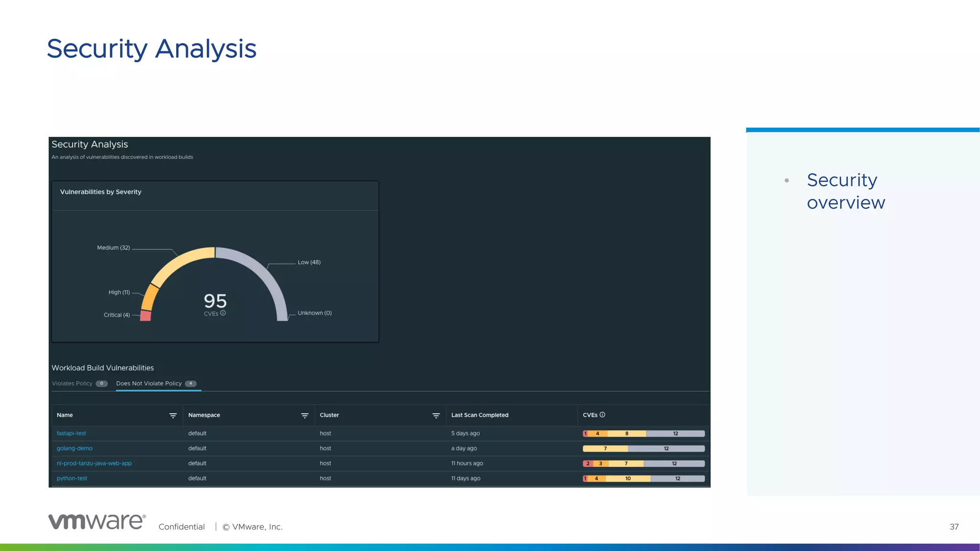980x551 pixels.
Task: Click info icon next to CVEs column header
Action: [602, 415]
